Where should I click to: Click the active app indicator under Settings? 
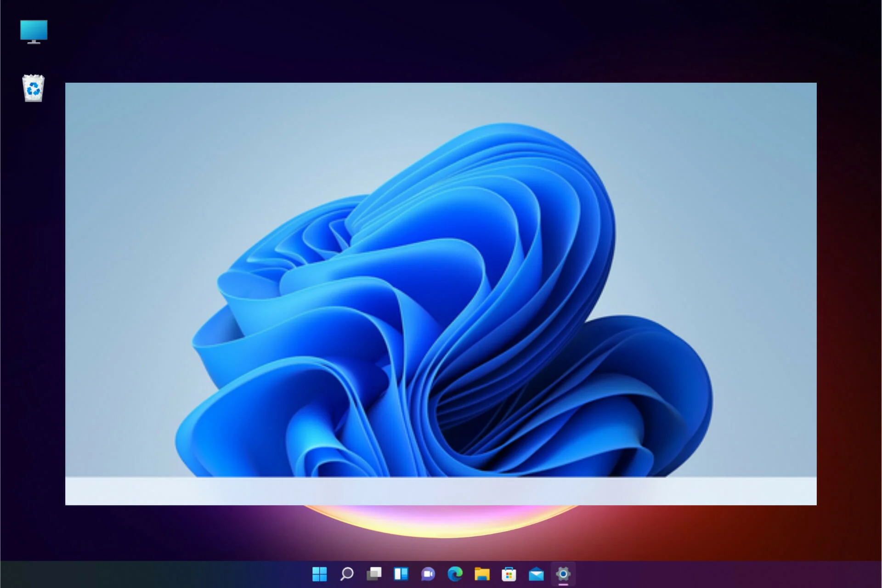click(x=564, y=584)
